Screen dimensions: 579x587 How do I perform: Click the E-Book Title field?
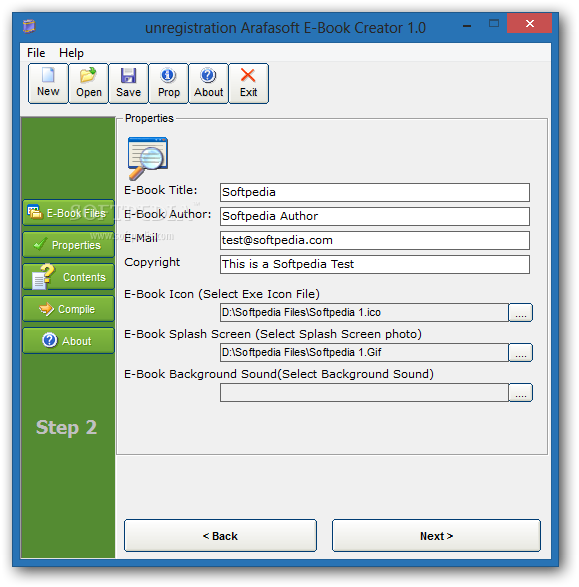[x=375, y=192]
